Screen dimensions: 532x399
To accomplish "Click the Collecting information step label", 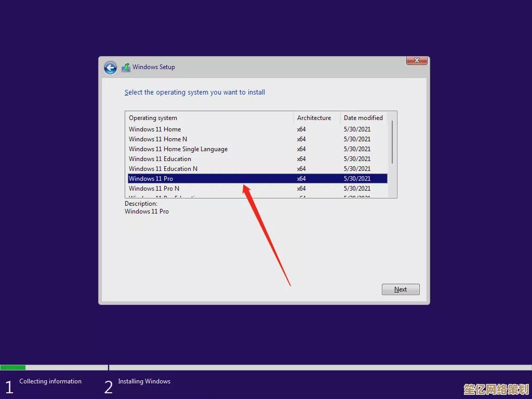I will [50, 381].
